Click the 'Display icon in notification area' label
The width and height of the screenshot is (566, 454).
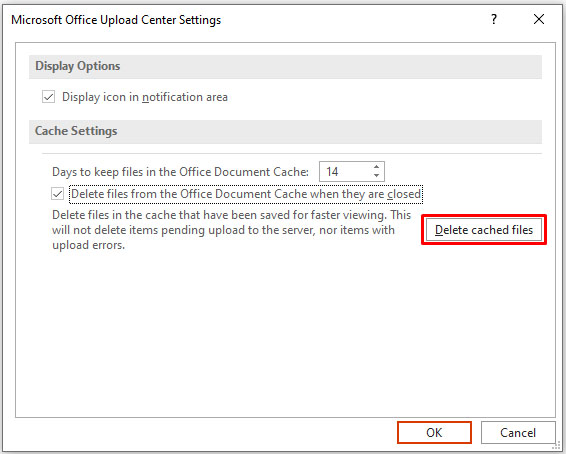click(x=145, y=97)
